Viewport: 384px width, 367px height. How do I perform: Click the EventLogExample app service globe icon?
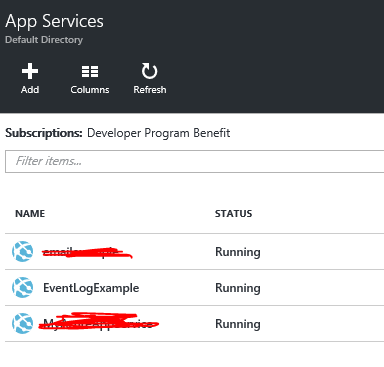(x=23, y=287)
